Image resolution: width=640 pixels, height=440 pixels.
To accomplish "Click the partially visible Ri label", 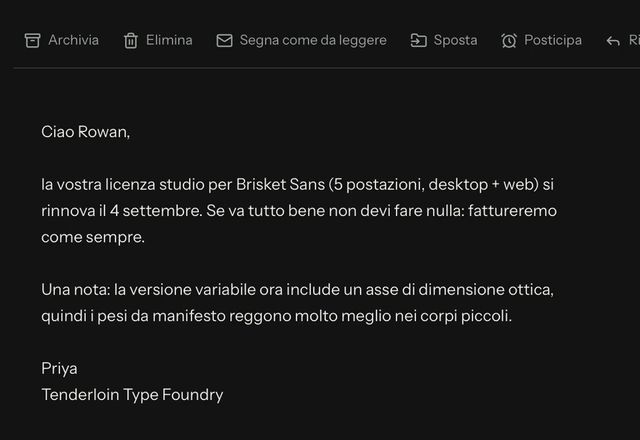I will [634, 40].
